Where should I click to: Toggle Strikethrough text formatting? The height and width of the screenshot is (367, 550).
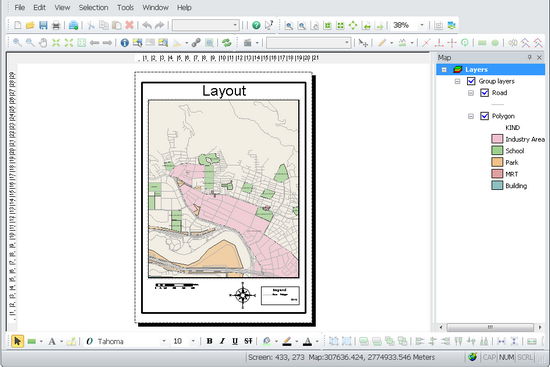248,341
